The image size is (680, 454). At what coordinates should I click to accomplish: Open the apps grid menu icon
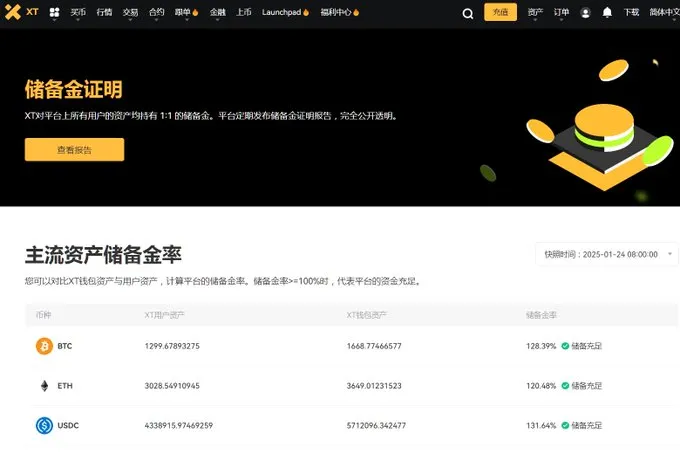pyautogui.click(x=54, y=13)
